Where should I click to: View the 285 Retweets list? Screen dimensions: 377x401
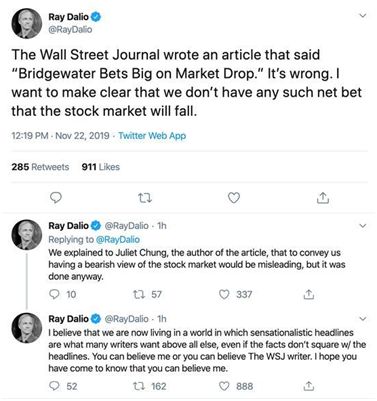click(x=40, y=167)
